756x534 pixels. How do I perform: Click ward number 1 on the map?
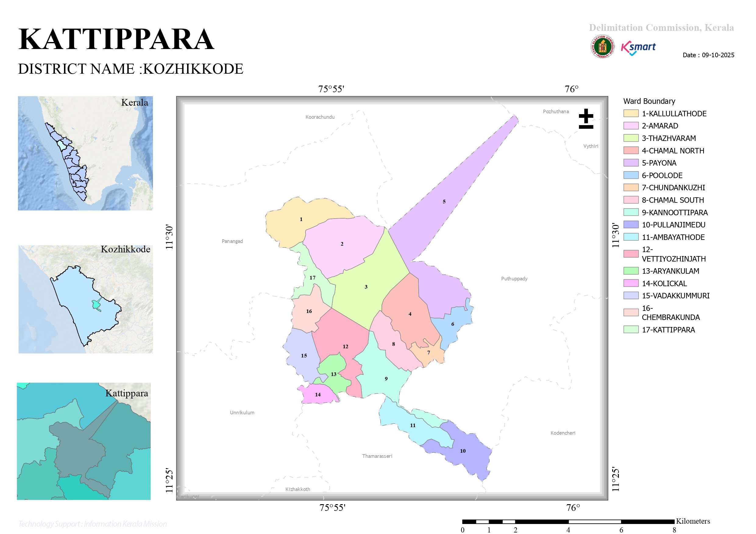pos(301,220)
